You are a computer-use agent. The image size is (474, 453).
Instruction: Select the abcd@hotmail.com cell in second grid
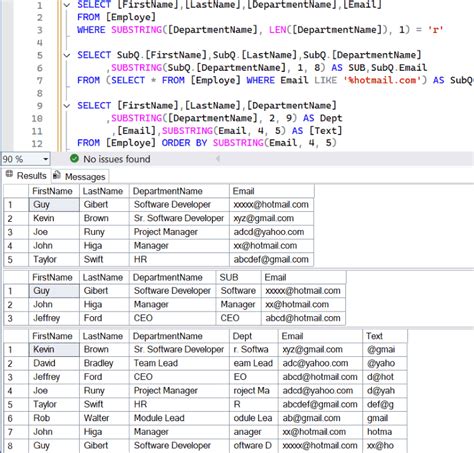[x=303, y=318]
